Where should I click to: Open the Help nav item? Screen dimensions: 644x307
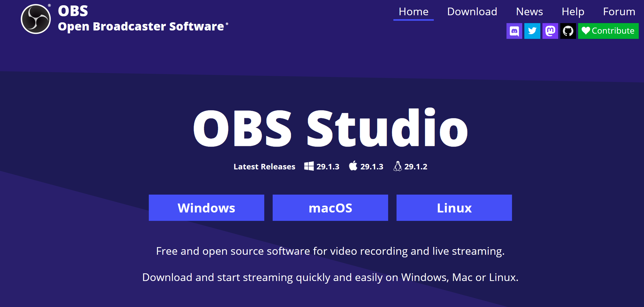573,12
